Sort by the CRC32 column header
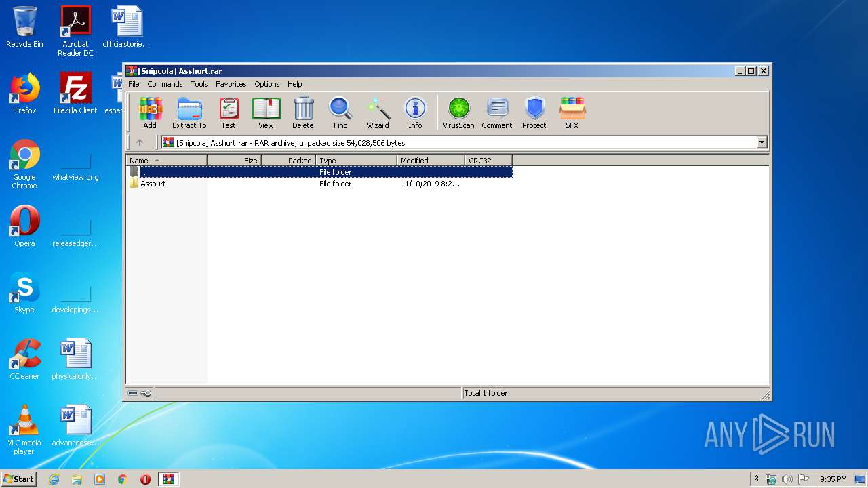The width and height of the screenshot is (868, 488). pos(489,161)
